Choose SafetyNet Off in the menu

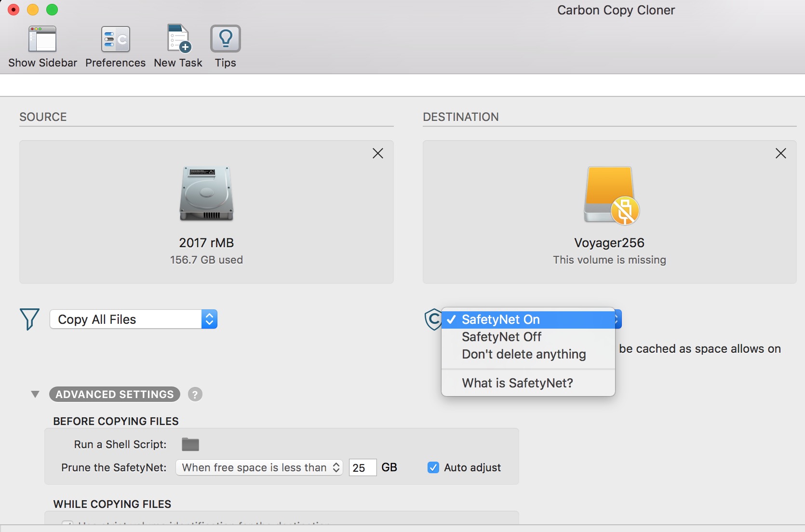click(x=528, y=337)
